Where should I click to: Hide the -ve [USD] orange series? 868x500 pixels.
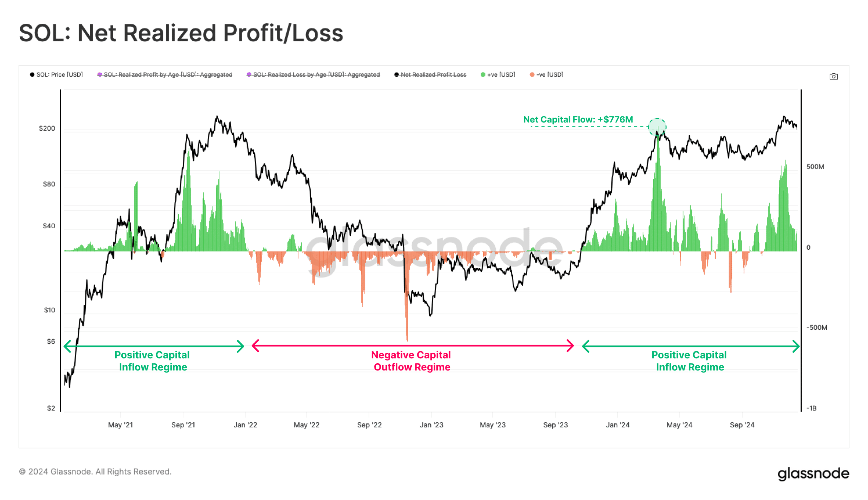coord(547,75)
